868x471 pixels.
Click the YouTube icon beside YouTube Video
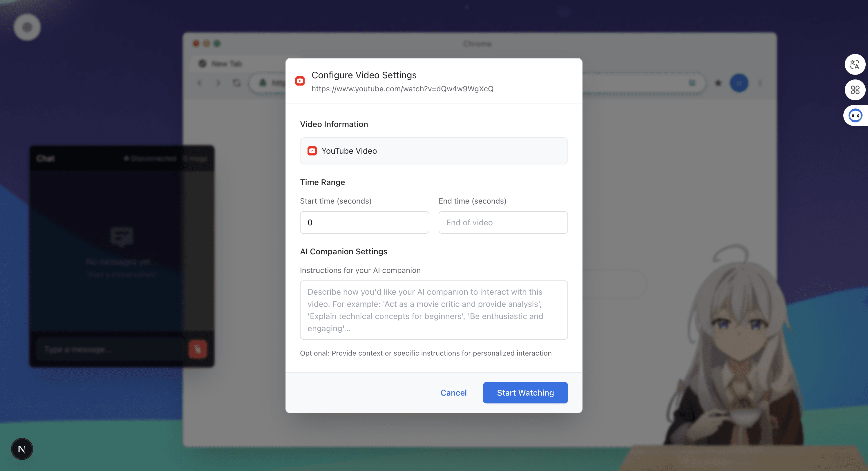(312, 151)
